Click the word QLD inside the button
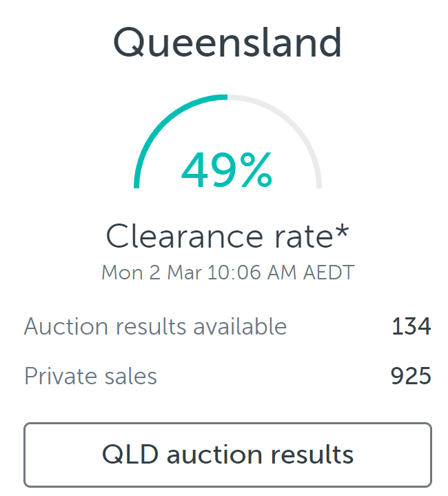This screenshot has height=496, width=448. click(130, 454)
